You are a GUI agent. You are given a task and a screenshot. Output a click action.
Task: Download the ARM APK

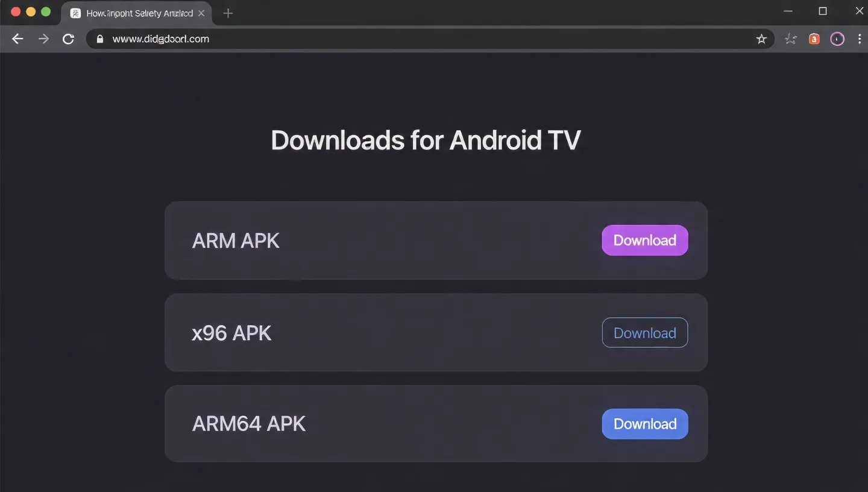(x=644, y=240)
